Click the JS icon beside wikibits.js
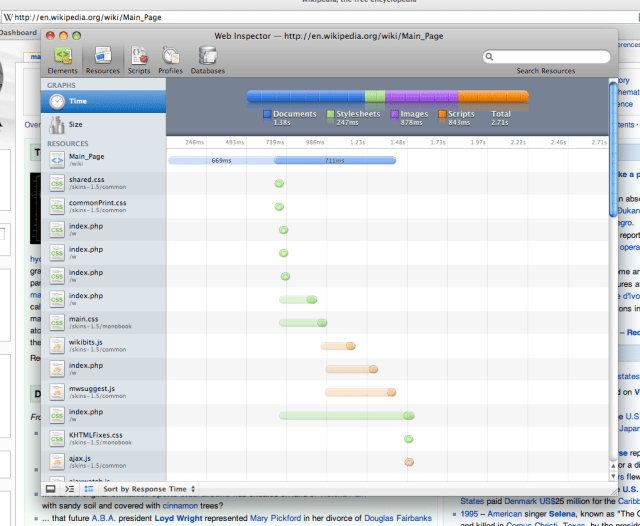This screenshot has width=640, height=526. pos(57,346)
